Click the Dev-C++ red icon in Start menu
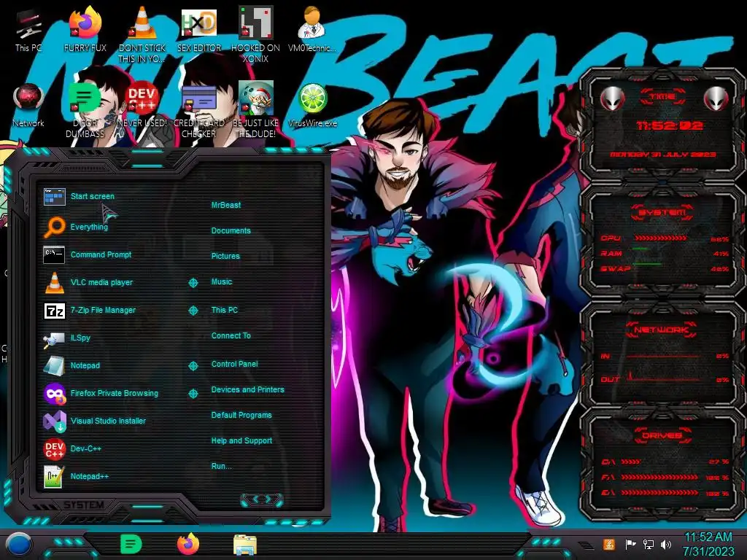747x560 pixels. [54, 448]
